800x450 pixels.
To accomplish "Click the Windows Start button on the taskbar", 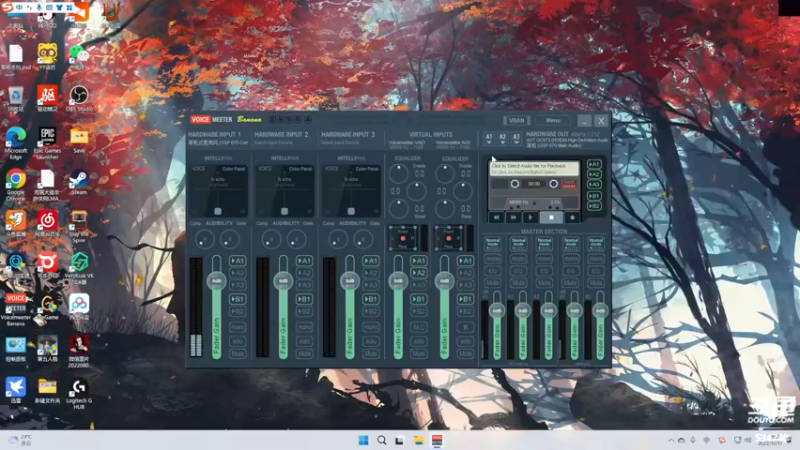I will 363,440.
